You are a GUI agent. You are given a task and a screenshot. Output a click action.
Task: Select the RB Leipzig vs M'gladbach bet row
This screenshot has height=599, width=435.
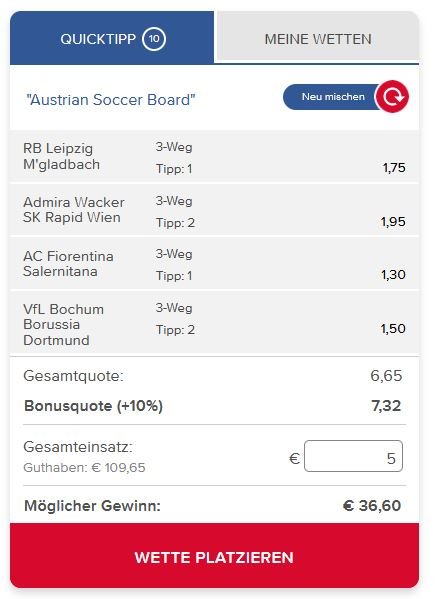[215, 157]
